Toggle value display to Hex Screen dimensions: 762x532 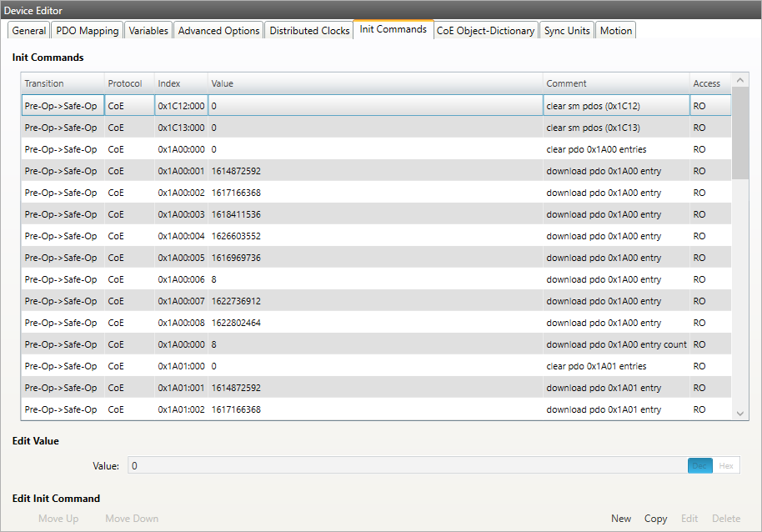pos(726,466)
